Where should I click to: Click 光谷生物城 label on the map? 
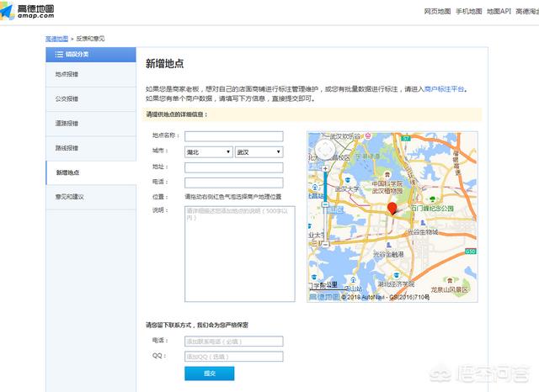423,232
